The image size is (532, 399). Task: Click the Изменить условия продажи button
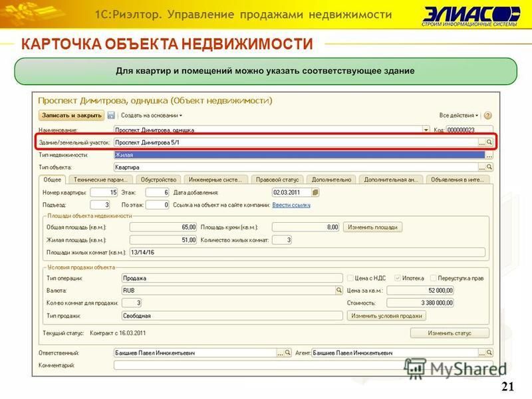tap(386, 316)
